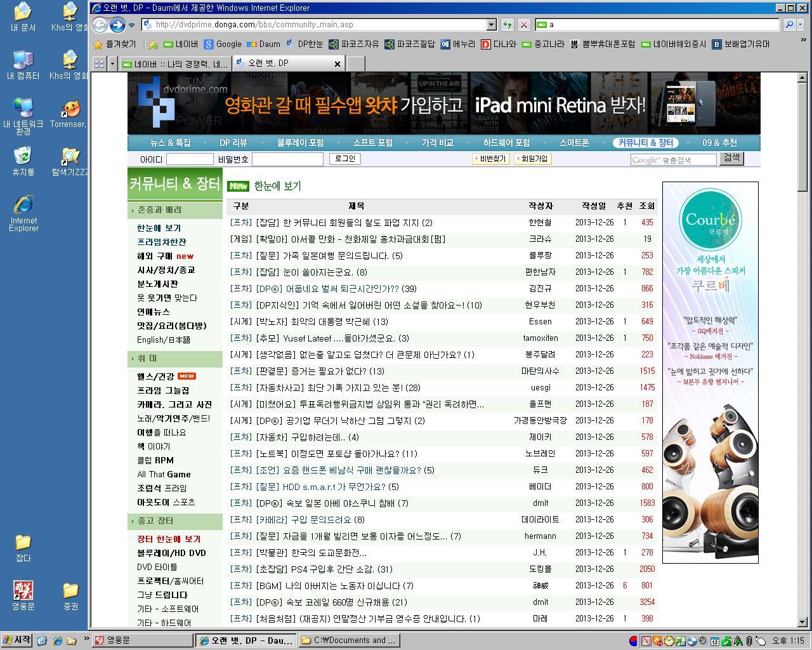Open the 네이버 favorites bar shortcut

(181, 44)
